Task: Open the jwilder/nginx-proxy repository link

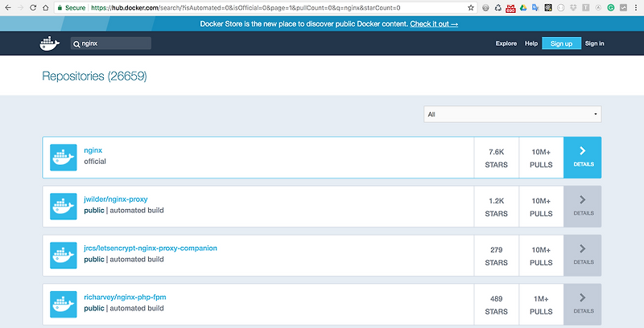Action: tap(116, 199)
